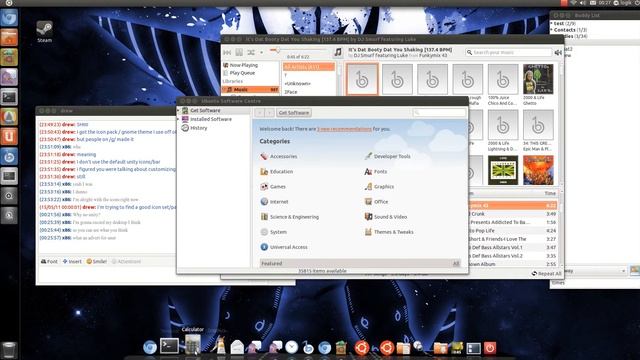This screenshot has height=360, width=640.
Task: Expand the Get Software tree node
Action: pos(178,111)
